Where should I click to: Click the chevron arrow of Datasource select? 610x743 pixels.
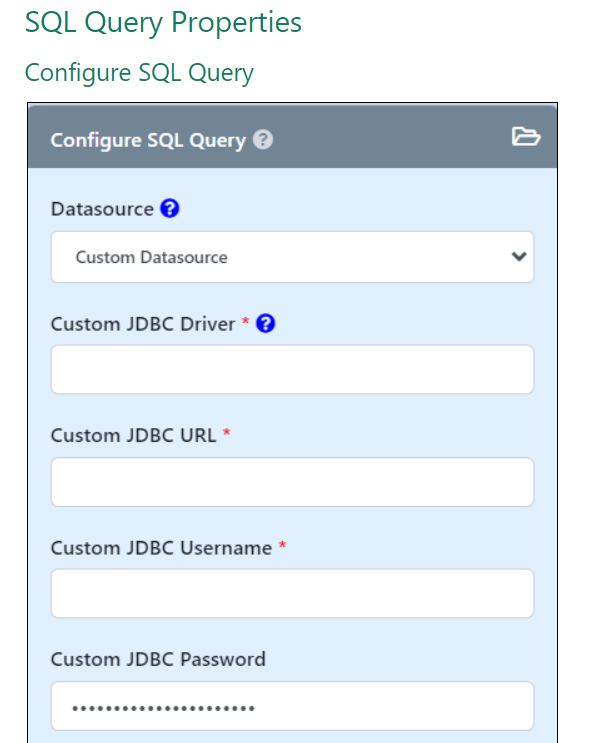(518, 257)
